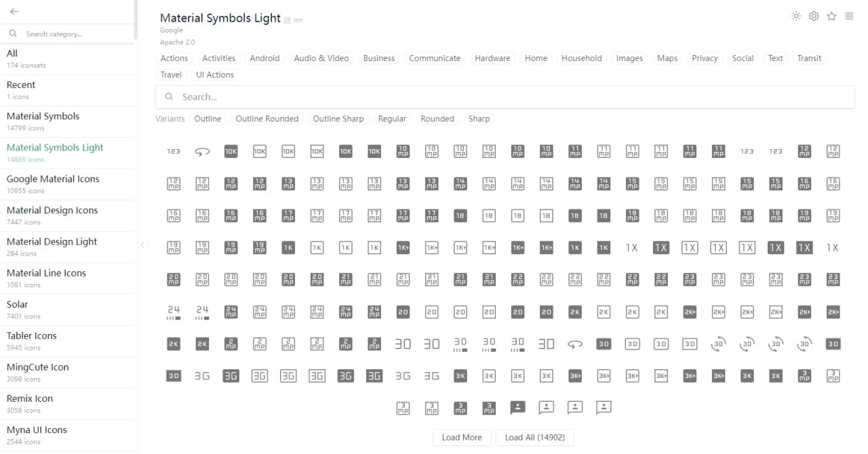Bookmark this iconset with the star icon

tap(831, 16)
